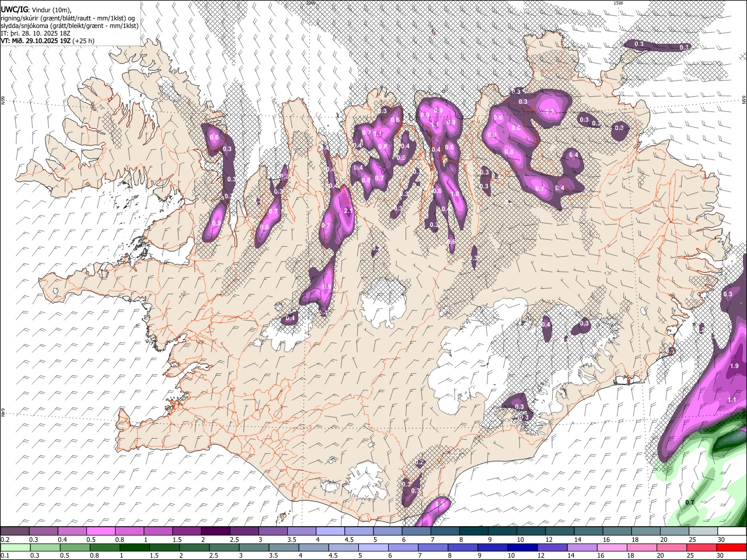Image resolution: width=747 pixels, height=560 pixels.
Task: Click the crimson 25–30 rain legend swatch
Action: 702,547
